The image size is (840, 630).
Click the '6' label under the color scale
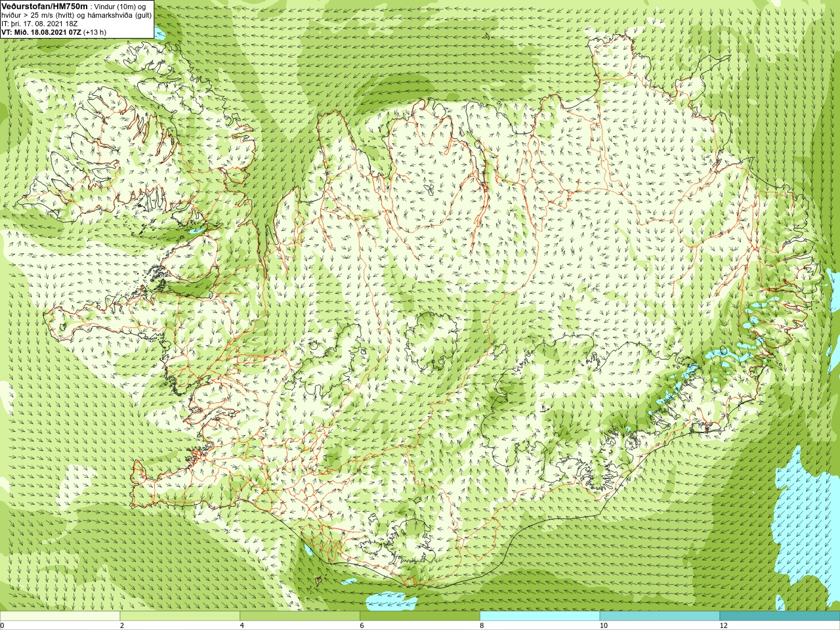[x=362, y=625]
